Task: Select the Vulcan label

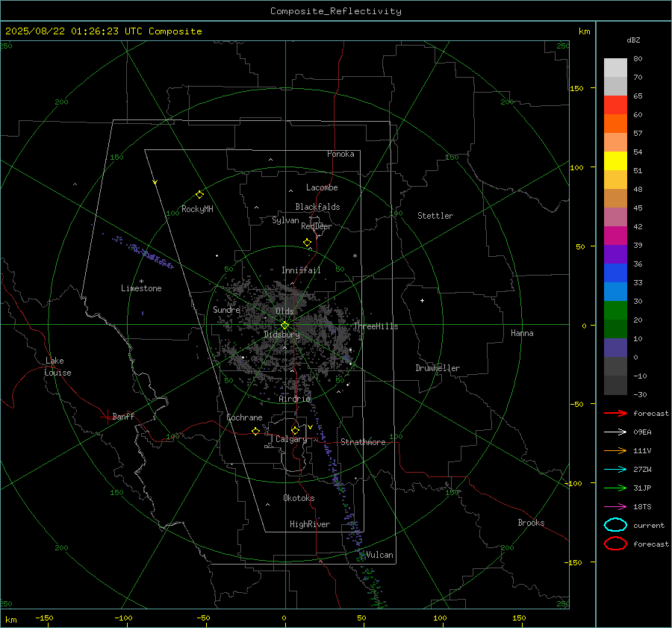Action: click(380, 555)
